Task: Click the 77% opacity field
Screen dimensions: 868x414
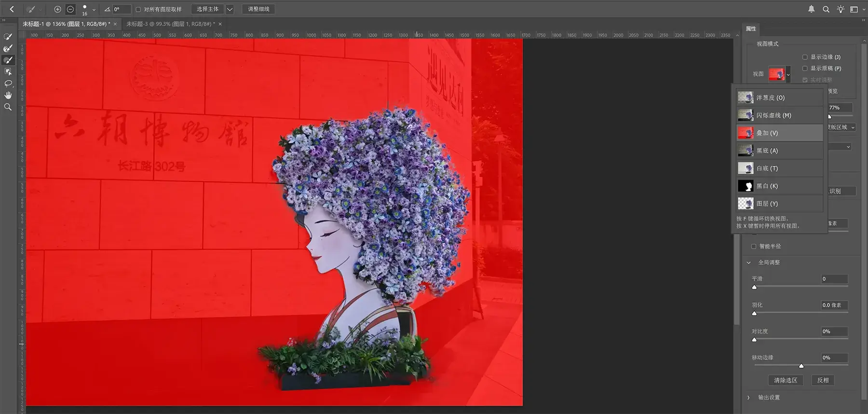Action: (840, 108)
